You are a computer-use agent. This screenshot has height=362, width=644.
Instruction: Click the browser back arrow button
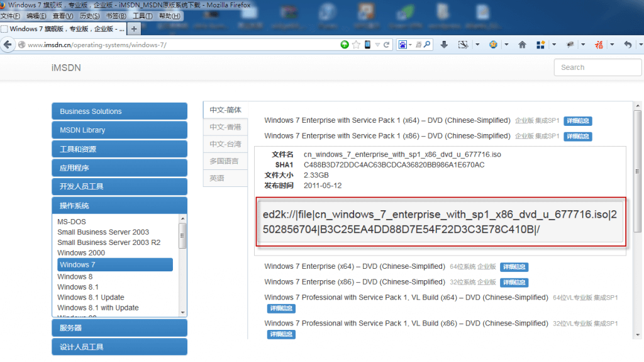click(x=8, y=45)
